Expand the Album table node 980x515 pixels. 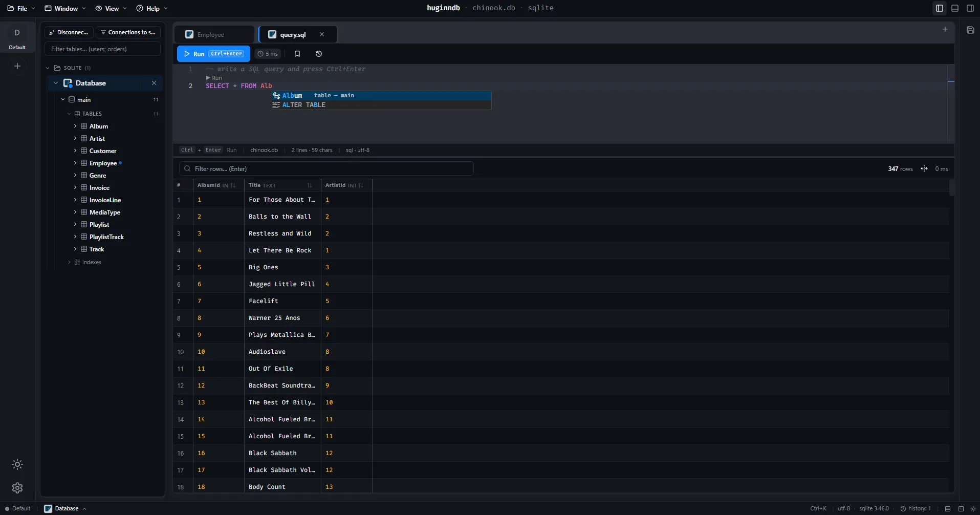point(75,126)
